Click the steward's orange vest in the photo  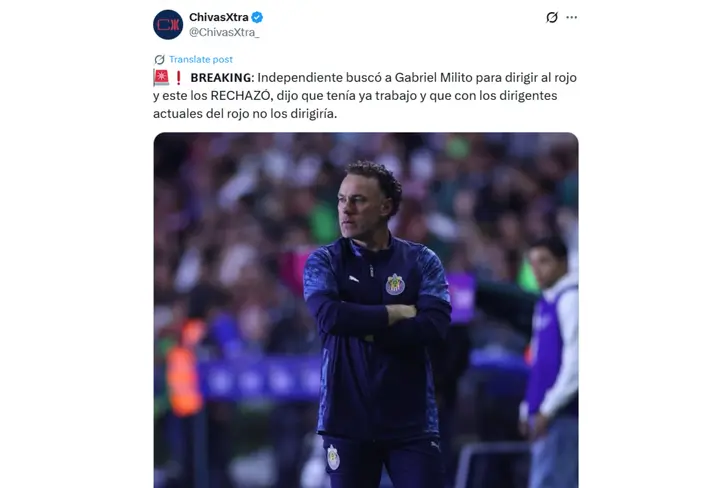tap(184, 371)
